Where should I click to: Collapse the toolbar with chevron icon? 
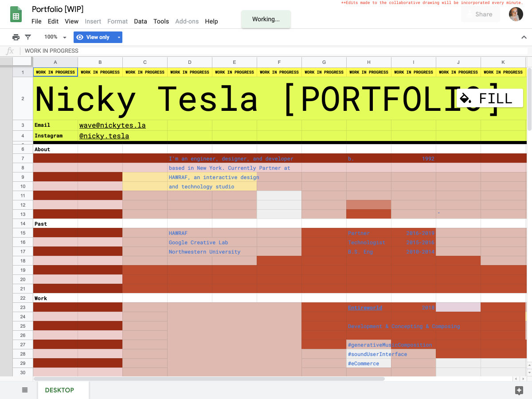click(524, 37)
